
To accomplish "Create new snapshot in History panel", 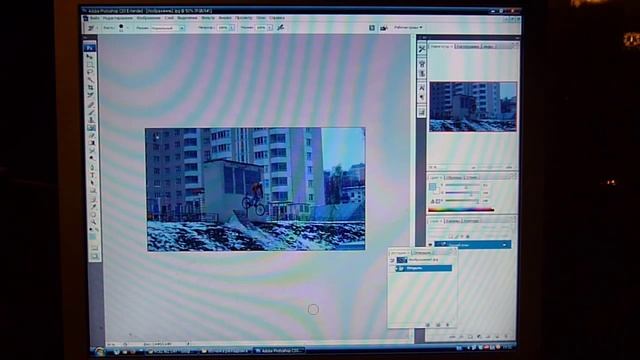I will 438,325.
